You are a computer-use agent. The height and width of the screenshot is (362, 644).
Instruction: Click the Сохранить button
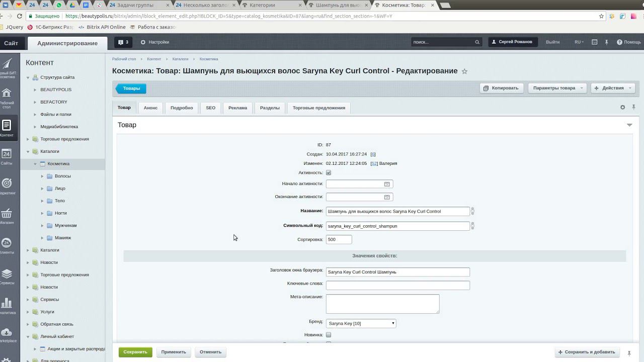[135, 352]
